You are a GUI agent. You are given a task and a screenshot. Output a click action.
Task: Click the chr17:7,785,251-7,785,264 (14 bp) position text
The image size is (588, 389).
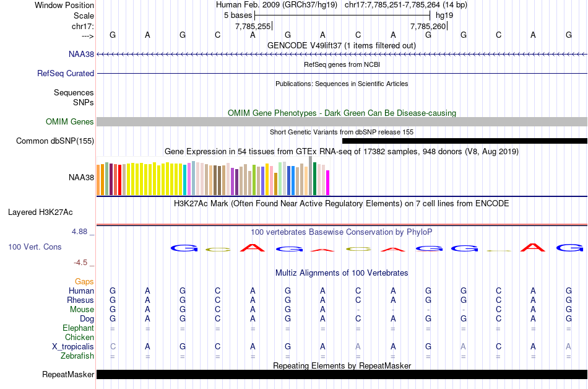[406, 5]
